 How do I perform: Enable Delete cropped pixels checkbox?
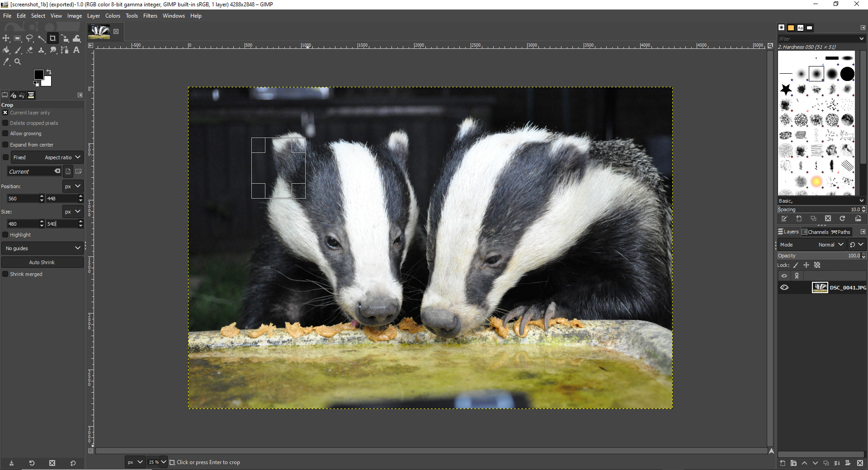pos(5,123)
